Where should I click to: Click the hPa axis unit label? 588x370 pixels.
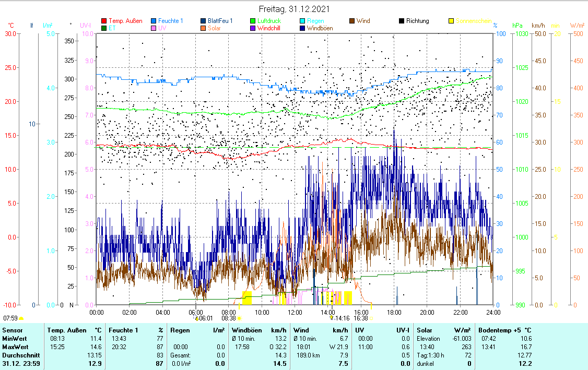pyautogui.click(x=518, y=25)
